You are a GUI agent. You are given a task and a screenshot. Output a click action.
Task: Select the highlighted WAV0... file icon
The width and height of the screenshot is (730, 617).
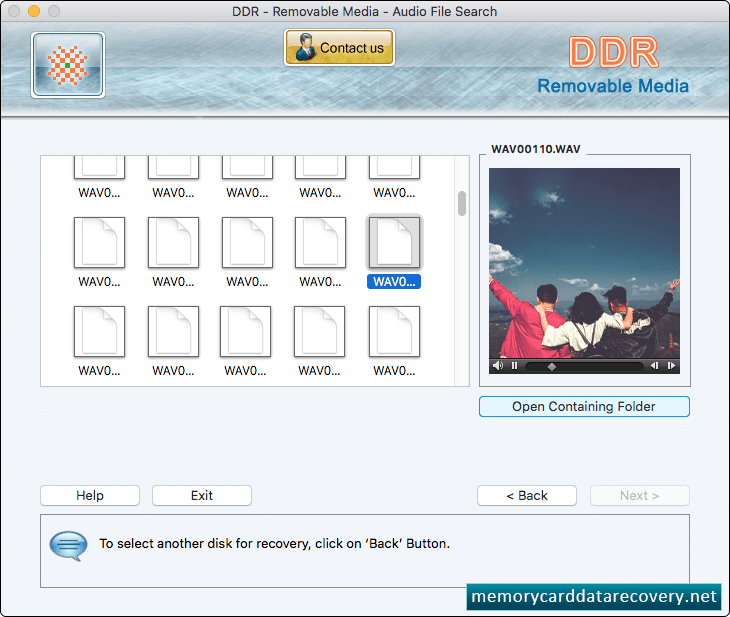[x=394, y=243]
